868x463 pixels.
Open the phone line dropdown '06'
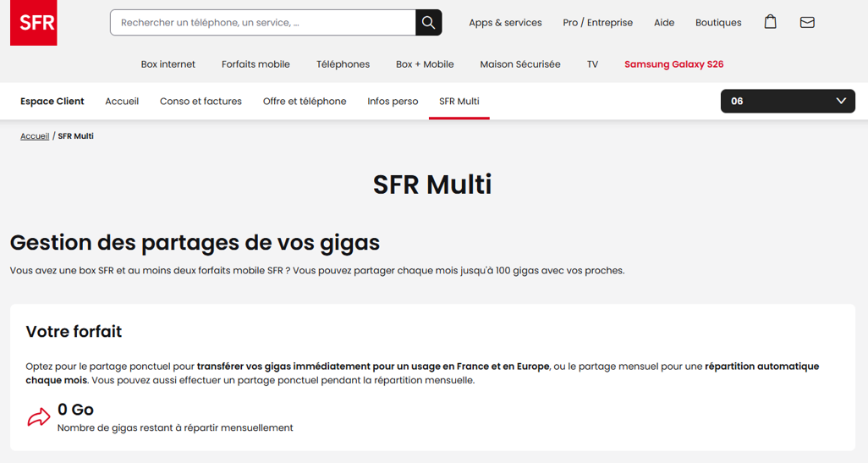788,102
